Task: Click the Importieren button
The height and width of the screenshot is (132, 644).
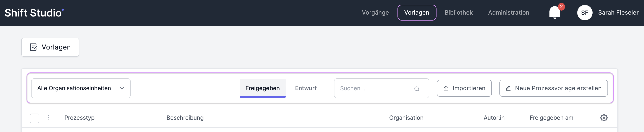Action: [464, 88]
